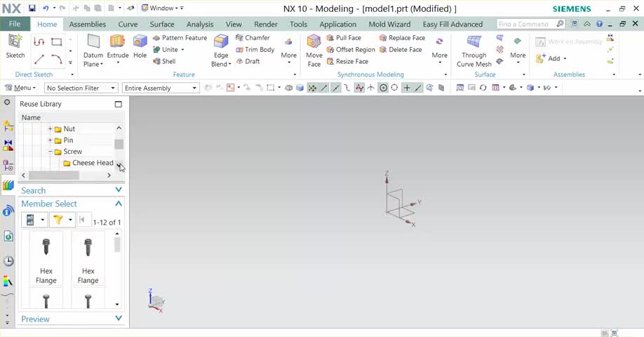Select the Arc sketch tool

[56, 60]
